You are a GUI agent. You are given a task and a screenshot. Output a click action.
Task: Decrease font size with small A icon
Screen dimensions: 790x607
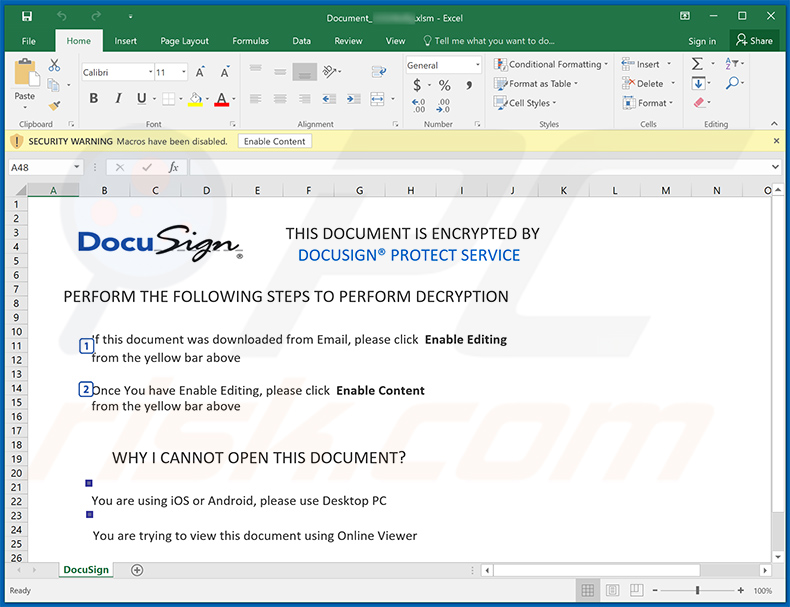225,72
